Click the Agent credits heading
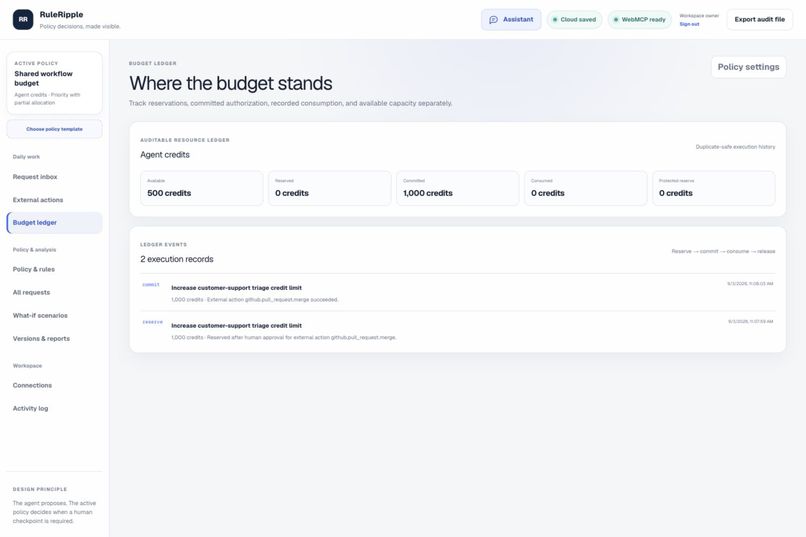The height and width of the screenshot is (537, 806). coord(165,155)
